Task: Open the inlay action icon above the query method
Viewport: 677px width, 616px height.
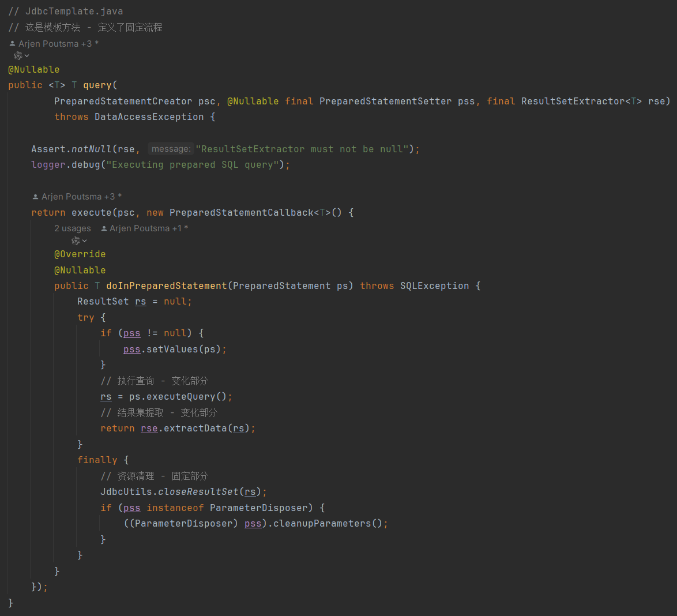Action: (x=18, y=56)
